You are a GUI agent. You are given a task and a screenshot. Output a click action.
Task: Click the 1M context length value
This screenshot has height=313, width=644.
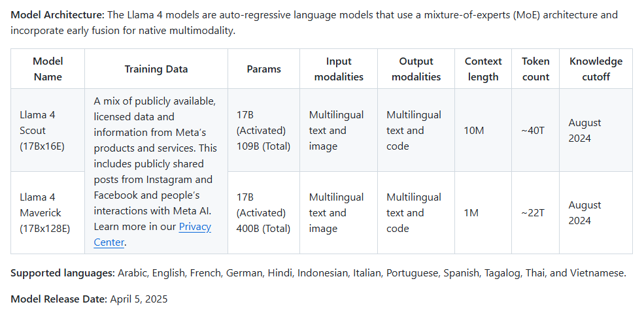click(x=471, y=212)
